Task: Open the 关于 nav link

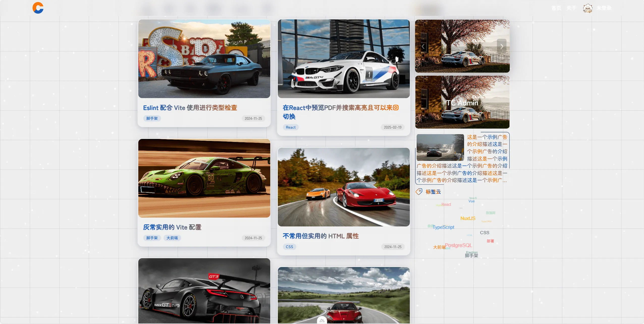Action: [x=571, y=8]
